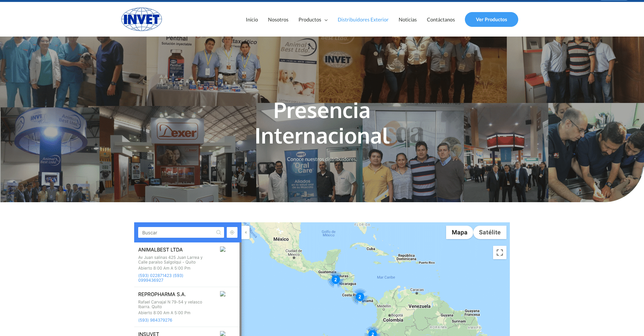
Task: Collapse the store list panel arrow
Action: click(246, 232)
